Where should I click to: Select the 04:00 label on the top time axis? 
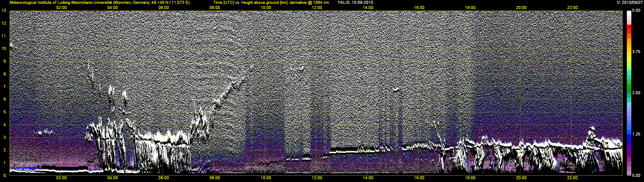(112, 8)
